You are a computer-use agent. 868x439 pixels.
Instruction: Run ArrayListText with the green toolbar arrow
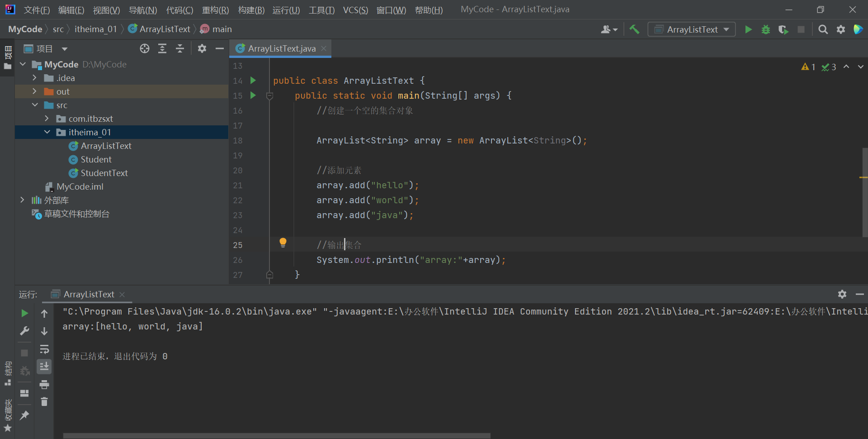(x=748, y=29)
